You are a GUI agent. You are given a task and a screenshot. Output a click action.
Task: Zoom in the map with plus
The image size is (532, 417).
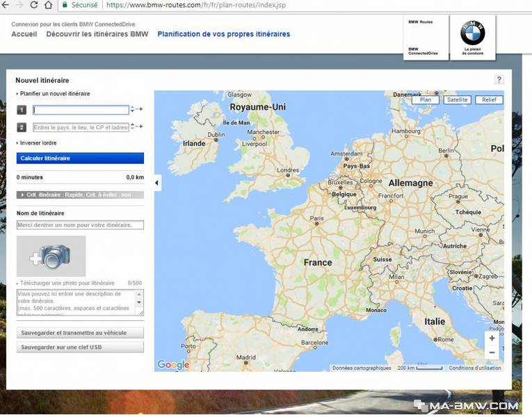492,338
